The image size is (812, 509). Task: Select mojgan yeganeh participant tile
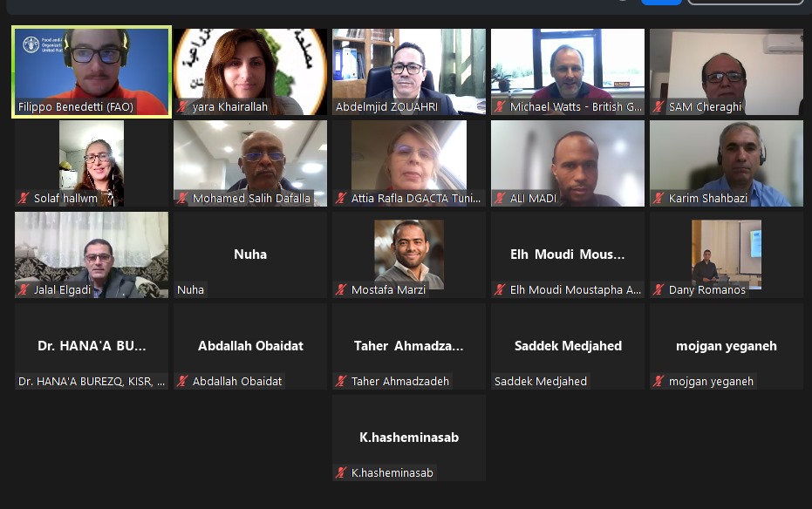tap(727, 346)
